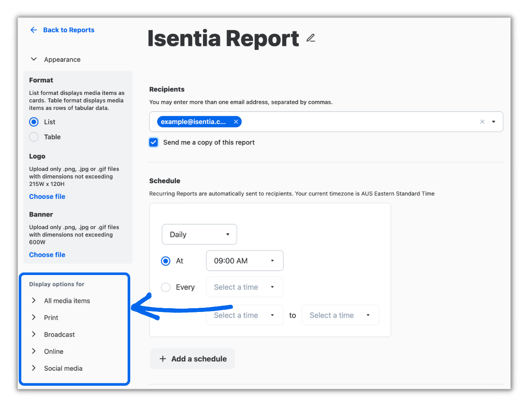Expand the Social media display options chevron

tap(34, 368)
